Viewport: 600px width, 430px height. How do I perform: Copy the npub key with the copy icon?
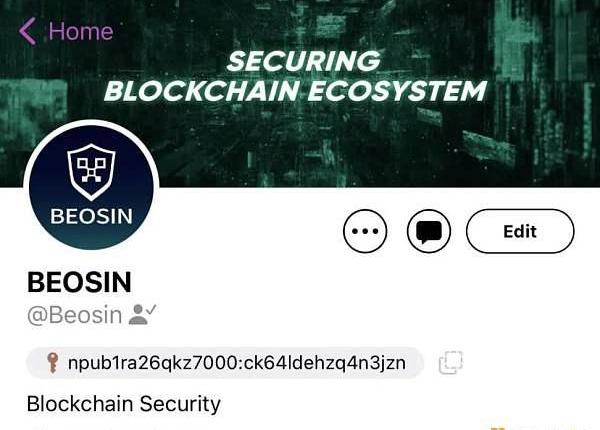[x=451, y=362]
